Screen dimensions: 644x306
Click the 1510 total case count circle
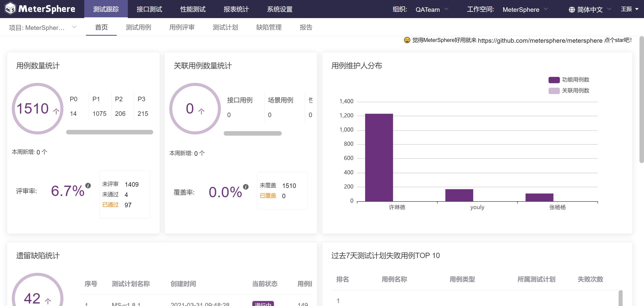pos(38,109)
